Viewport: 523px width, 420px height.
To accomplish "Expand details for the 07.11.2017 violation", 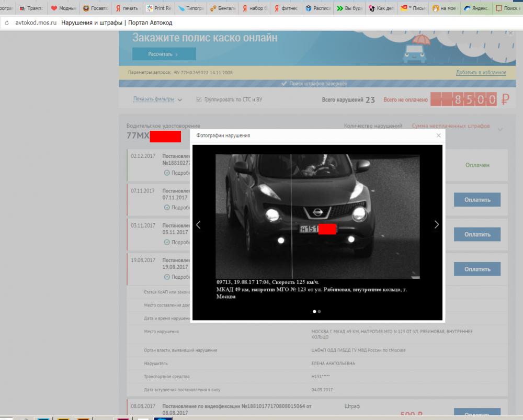I will pos(176,208).
